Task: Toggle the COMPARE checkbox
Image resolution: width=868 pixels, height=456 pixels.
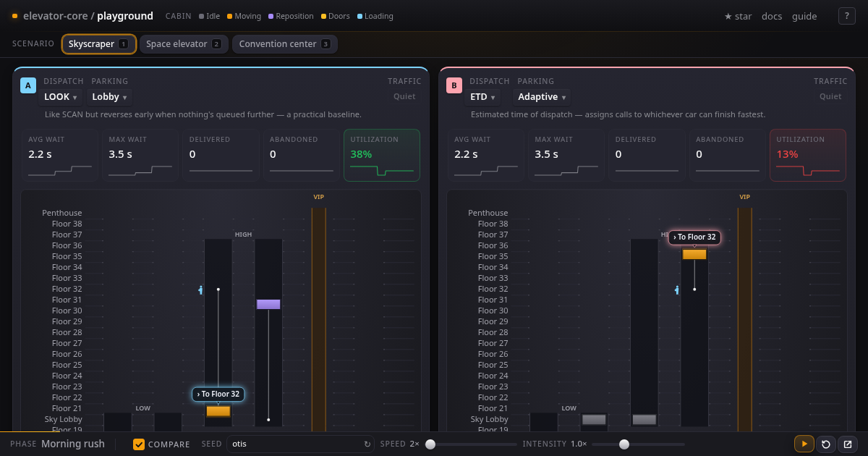Action: click(139, 444)
